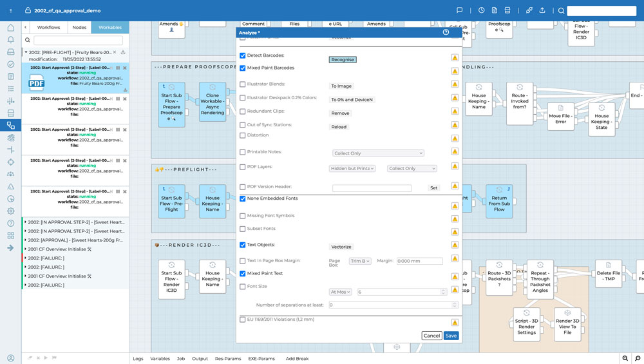Expand the 2002: [APPROVAL] Sweet Hearts tree item
The width and height of the screenshot is (644, 364).
[x=26, y=240]
